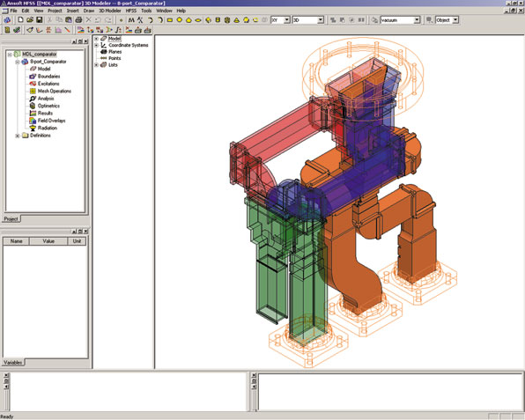Click the Save floppy disk icon
The width and height of the screenshot is (525, 420).
pos(39,20)
